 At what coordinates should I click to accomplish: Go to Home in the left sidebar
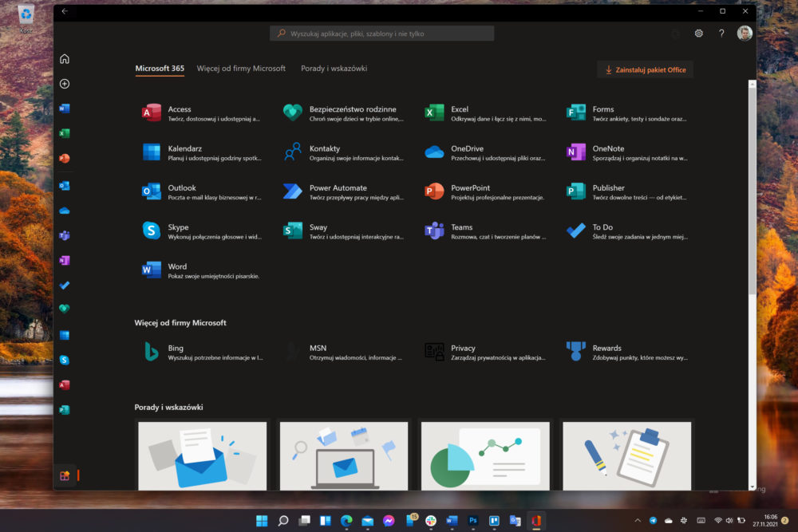click(65, 59)
